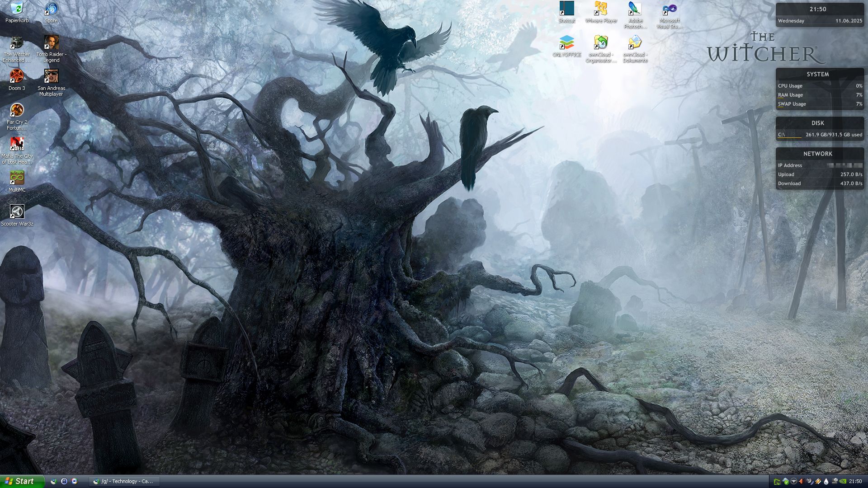The image size is (868, 488).
Task: Click the SWAP Usage row
Action: 820,104
